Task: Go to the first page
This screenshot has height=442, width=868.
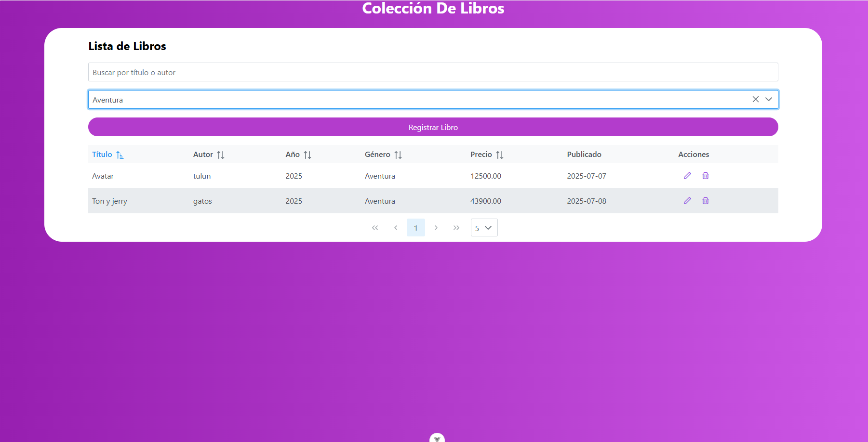Action: (375, 228)
